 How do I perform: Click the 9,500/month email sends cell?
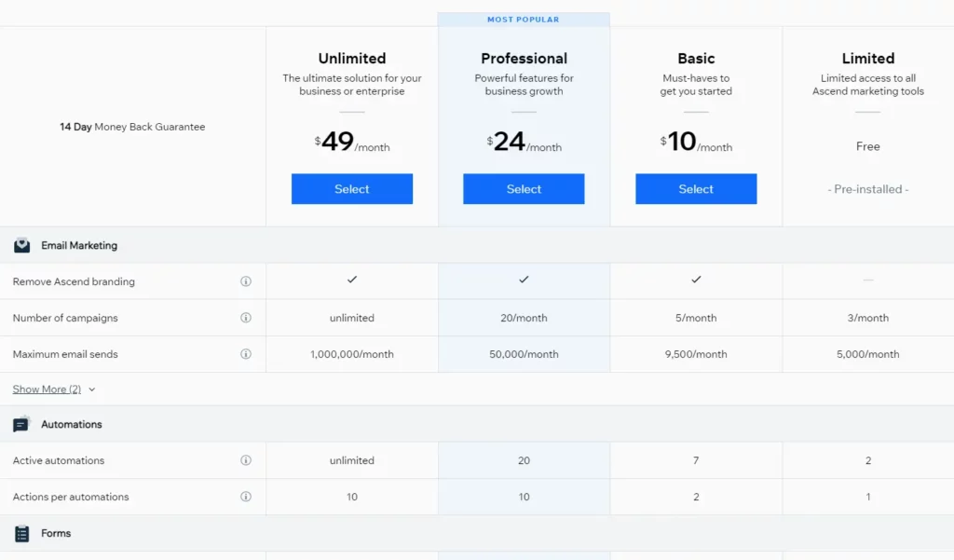[x=696, y=354]
